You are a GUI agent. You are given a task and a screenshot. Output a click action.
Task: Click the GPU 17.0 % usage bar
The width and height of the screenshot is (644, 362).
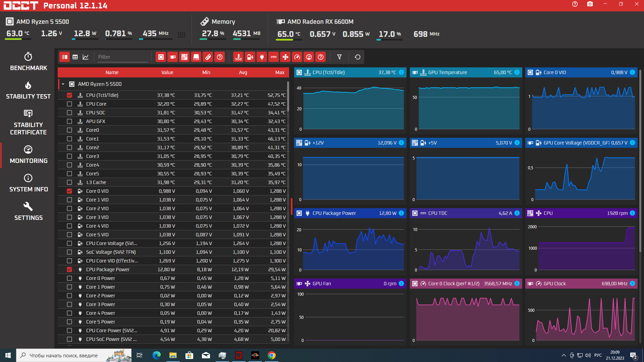[x=390, y=40]
